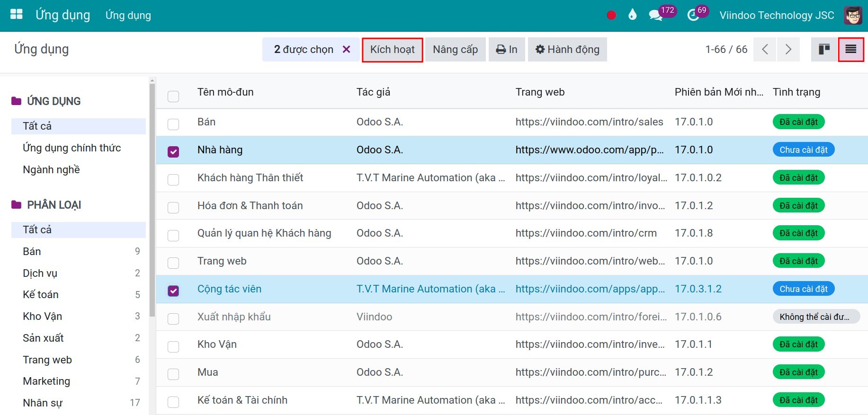
Task: Open Viindoo Technology JSC company switcher
Action: click(x=777, y=15)
